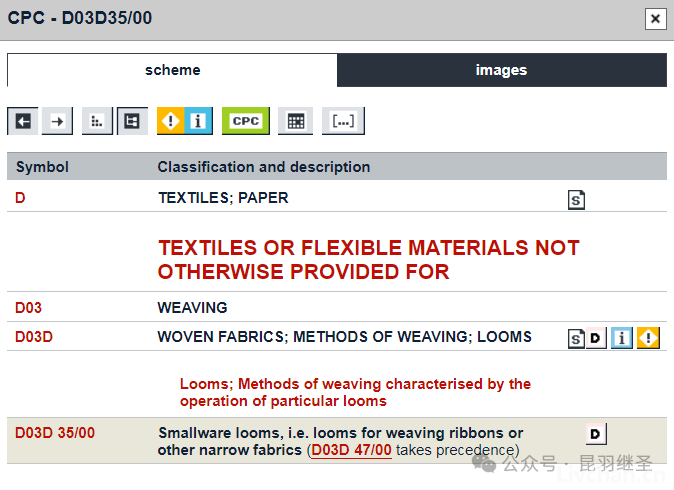This screenshot has height=490, width=674.
Task: Toggle the blue info toolbar icon
Action: [199, 121]
